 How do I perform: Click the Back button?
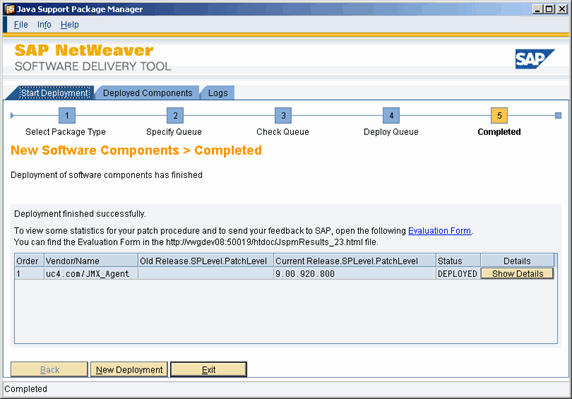coord(49,369)
